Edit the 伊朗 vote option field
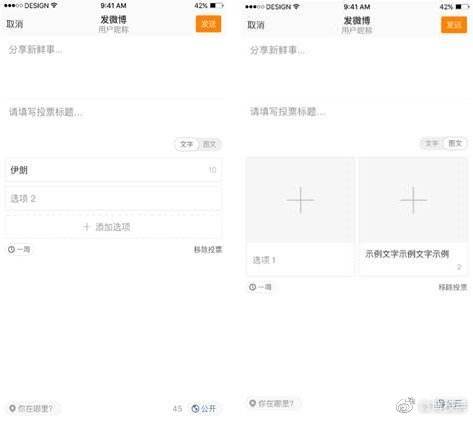Screen dimensions: 473x421 click(113, 170)
